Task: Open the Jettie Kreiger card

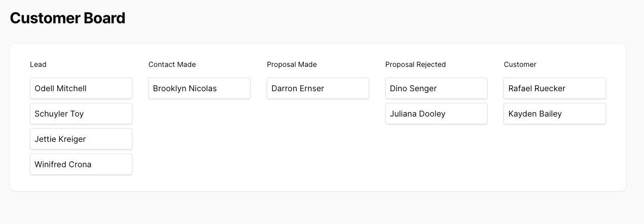Action: point(81,139)
